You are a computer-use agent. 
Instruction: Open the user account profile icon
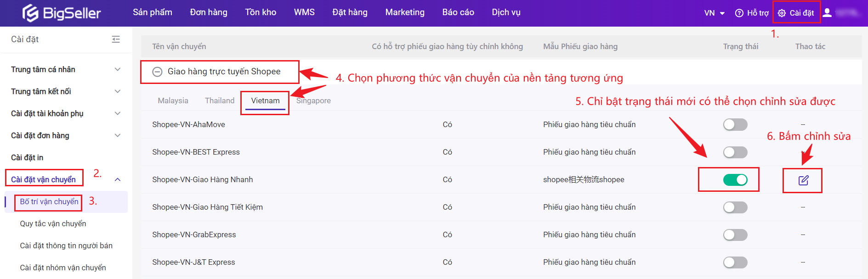(x=827, y=13)
